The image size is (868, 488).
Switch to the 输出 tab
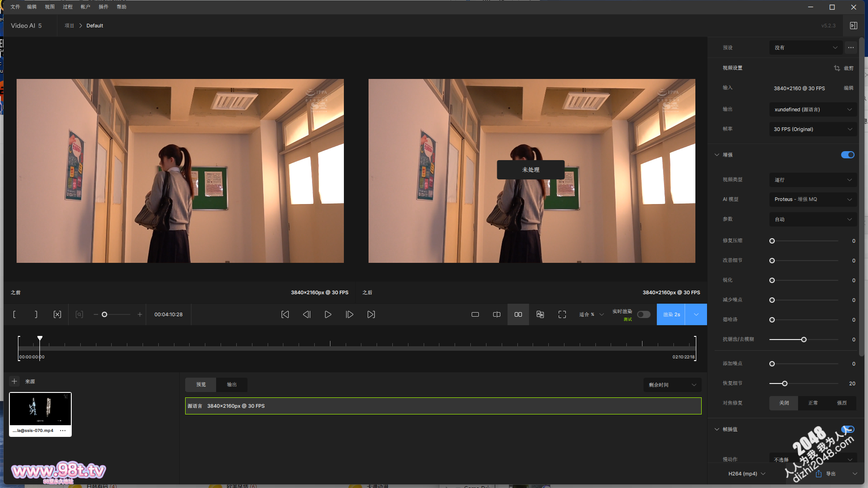click(x=231, y=384)
